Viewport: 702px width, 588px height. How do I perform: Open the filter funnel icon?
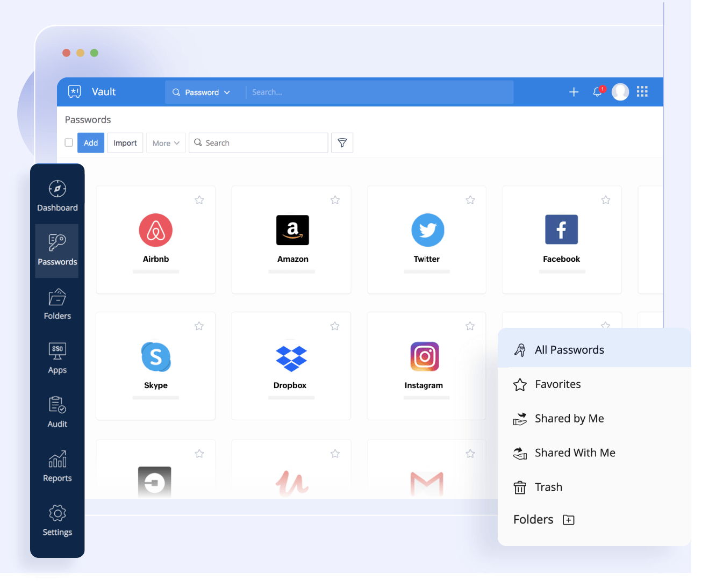(x=342, y=143)
